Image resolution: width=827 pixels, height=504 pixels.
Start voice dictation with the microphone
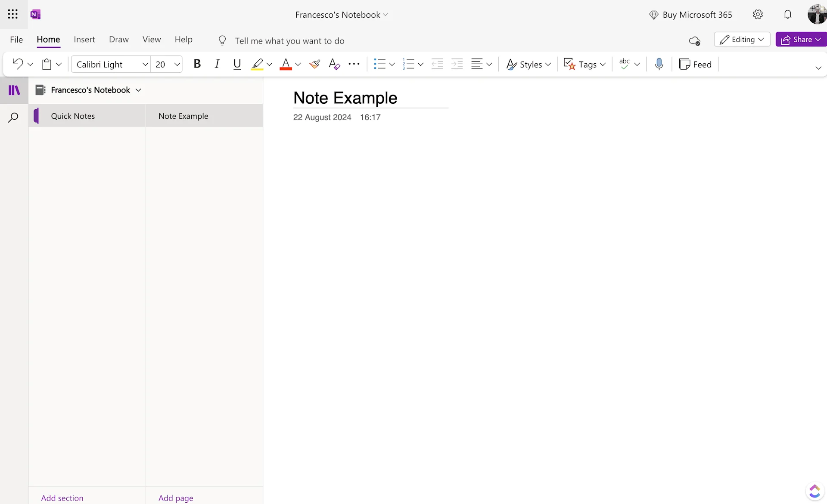tap(659, 64)
